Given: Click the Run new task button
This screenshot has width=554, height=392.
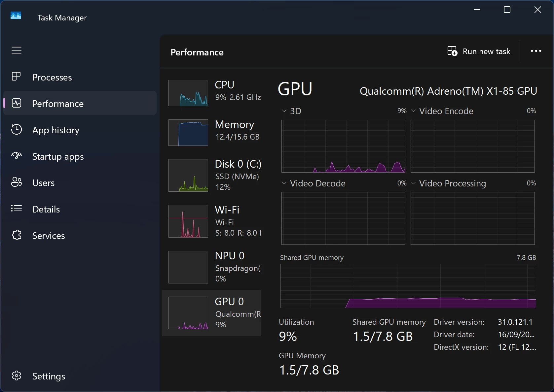Looking at the screenshot, I should pyautogui.click(x=479, y=51).
